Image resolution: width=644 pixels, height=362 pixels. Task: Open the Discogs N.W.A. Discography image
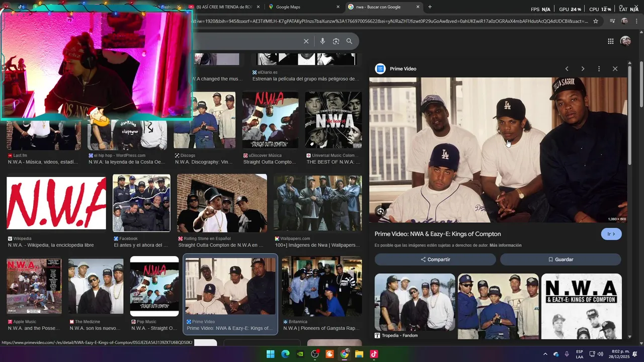(204, 121)
